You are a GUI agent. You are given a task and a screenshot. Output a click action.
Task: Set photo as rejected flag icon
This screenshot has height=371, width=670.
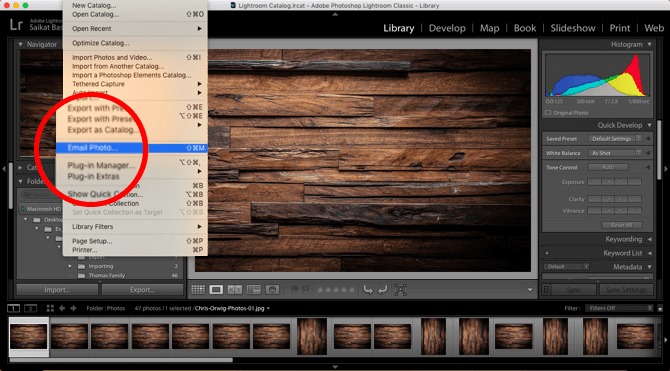point(306,289)
